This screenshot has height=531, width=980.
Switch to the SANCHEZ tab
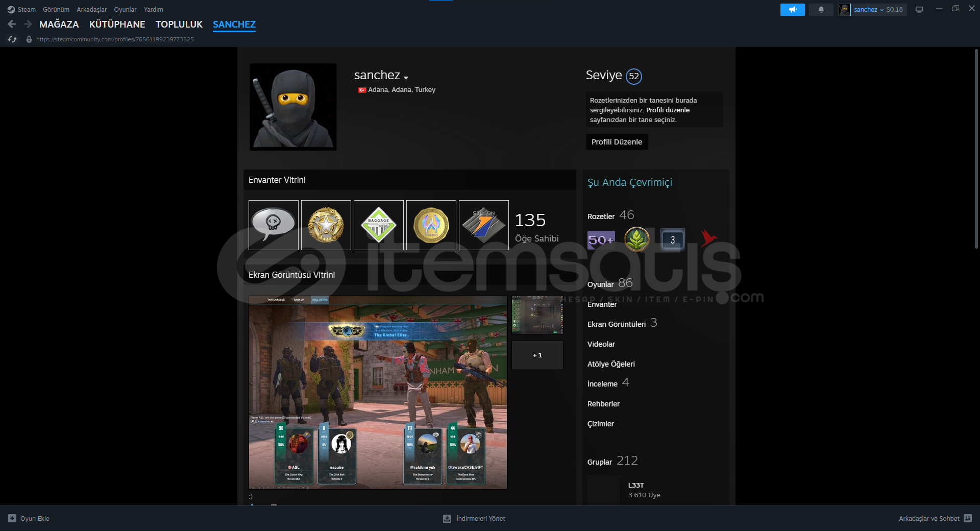click(x=234, y=24)
